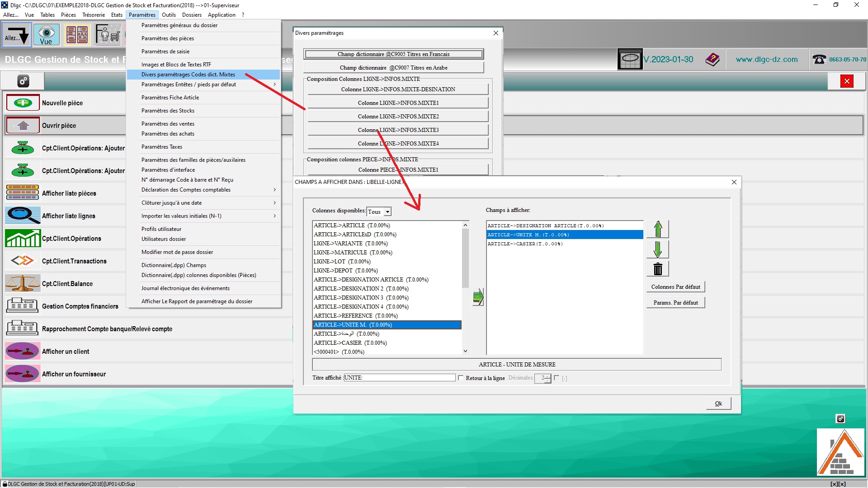Viewport: 868px width, 488px height.
Task: Click Champ dictionnaire @C9005 Titres en Francais
Action: click(393, 54)
